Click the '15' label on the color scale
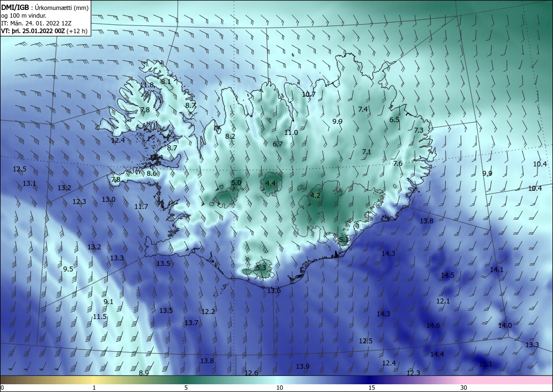 click(372, 388)
